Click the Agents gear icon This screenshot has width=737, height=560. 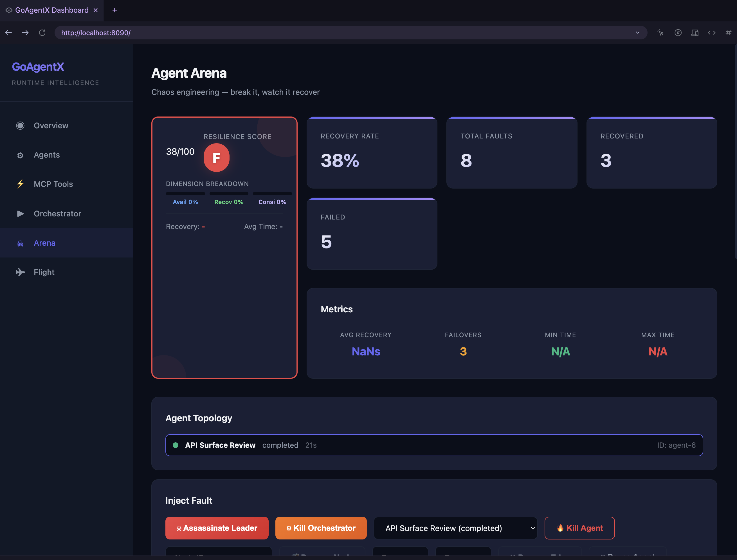pos(20,155)
